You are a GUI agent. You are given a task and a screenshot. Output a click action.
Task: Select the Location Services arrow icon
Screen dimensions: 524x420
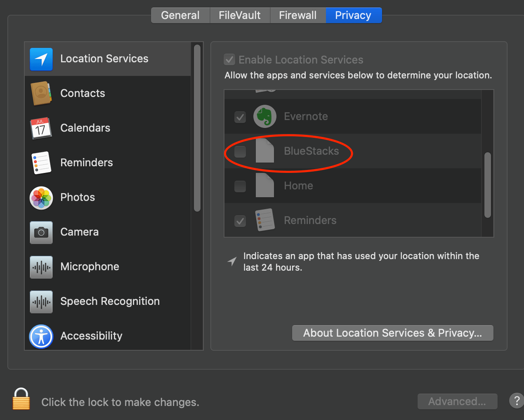tap(41, 59)
